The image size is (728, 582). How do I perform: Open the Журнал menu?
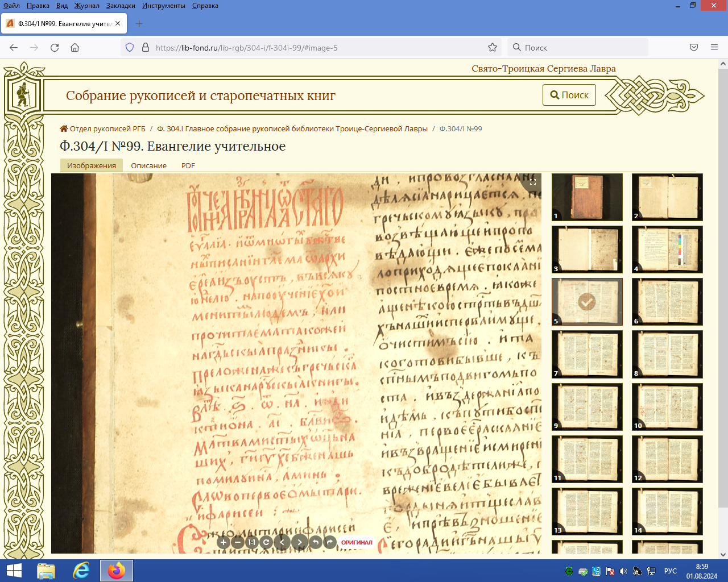[86, 6]
